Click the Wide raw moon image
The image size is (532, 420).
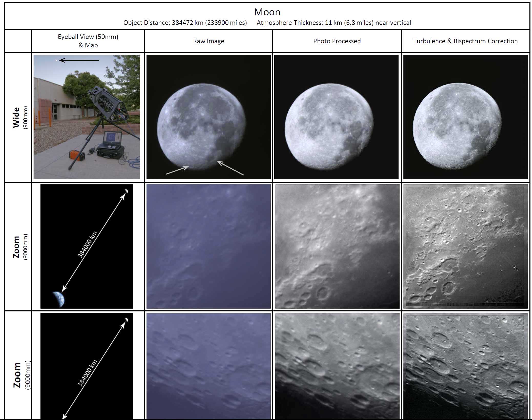208,117
